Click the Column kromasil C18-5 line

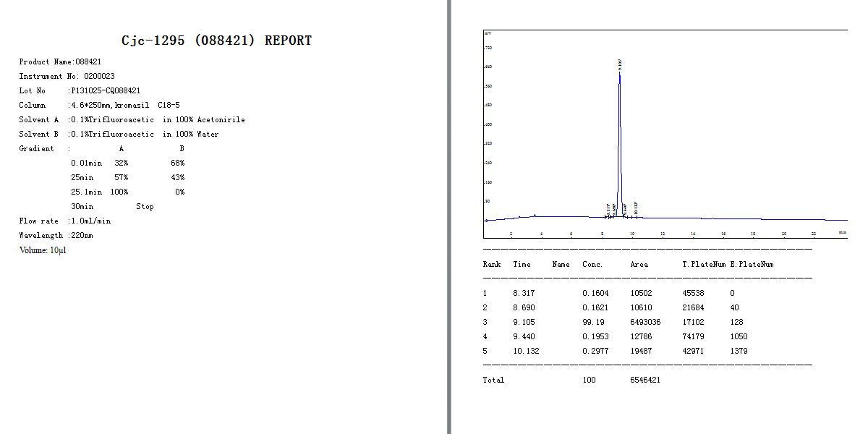99,106
